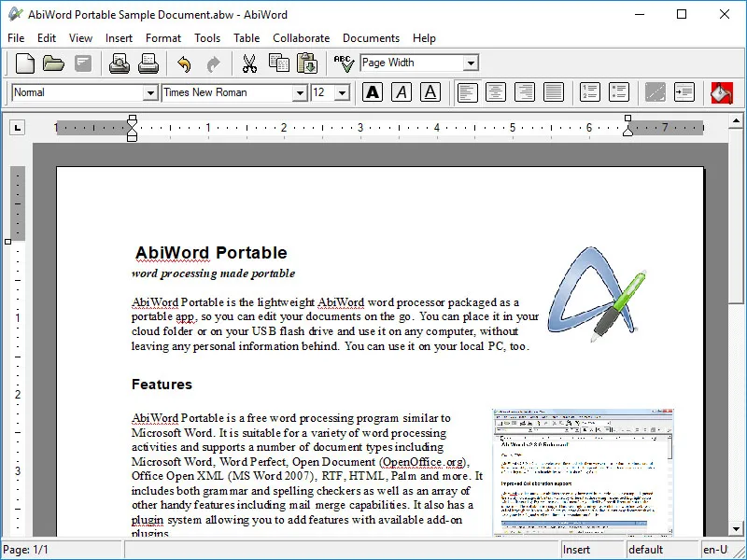Click the "AbiWord Portable" heading
The image size is (747, 560).
pos(211,252)
